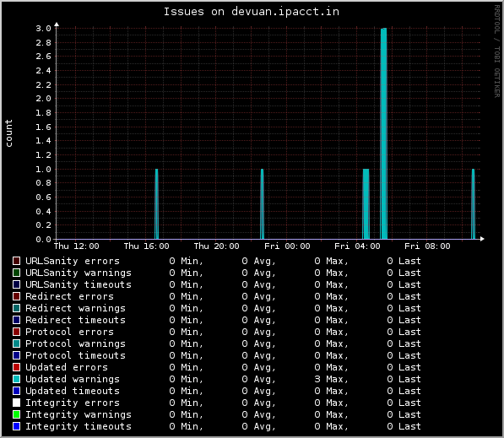The height and width of the screenshot is (438, 504).
Task: Click the cyan spike near Thu 16:00
Action: tap(156, 203)
